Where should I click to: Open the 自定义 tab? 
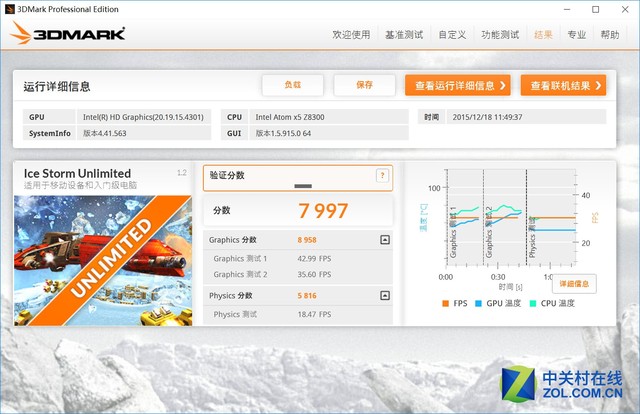click(452, 35)
